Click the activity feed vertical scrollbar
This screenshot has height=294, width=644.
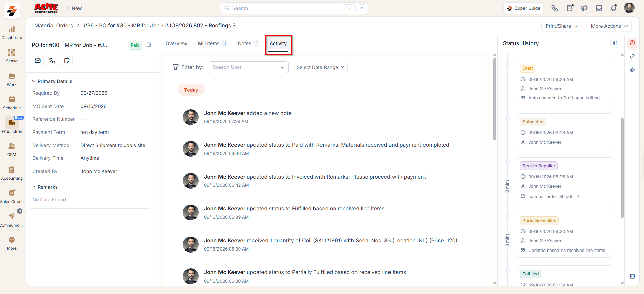pos(495,99)
